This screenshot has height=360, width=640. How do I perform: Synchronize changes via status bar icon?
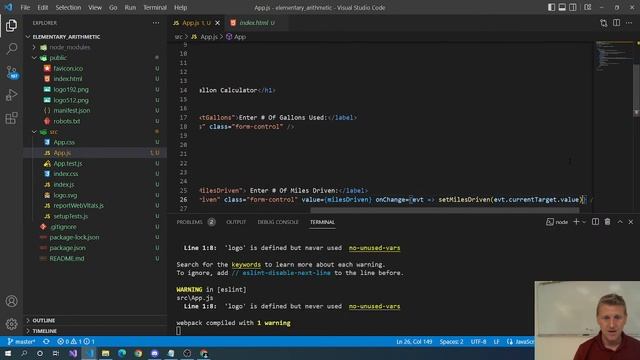(x=46, y=341)
